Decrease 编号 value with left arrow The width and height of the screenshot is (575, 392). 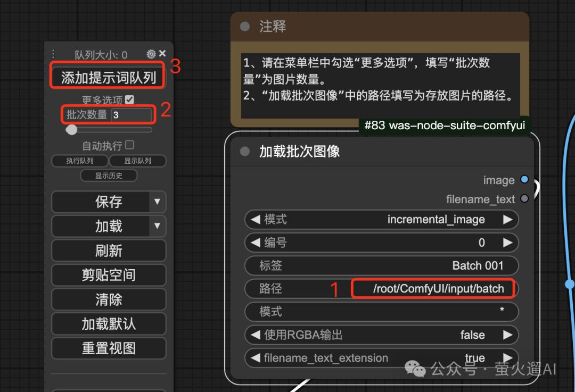click(256, 243)
